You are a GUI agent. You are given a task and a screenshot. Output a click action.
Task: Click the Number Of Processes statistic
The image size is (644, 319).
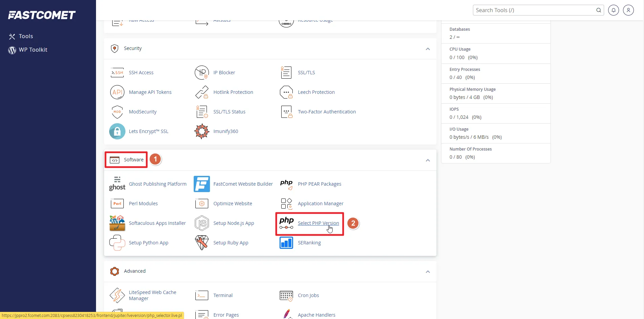(496, 153)
